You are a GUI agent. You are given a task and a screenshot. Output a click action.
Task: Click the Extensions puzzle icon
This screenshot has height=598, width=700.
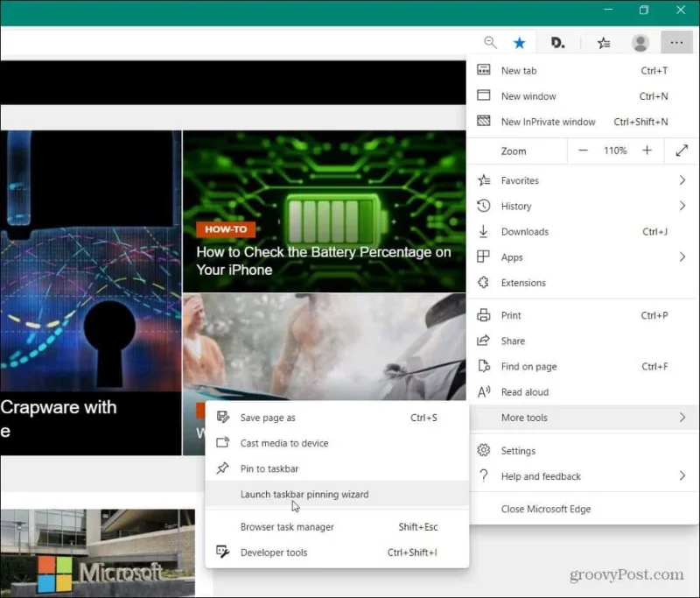coord(483,282)
